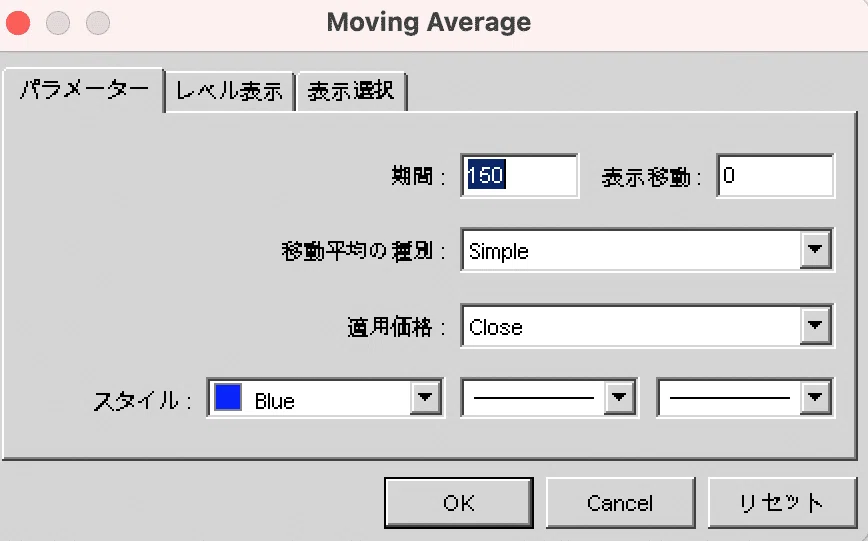Switch to the パラメーター tab
Viewport: 868px width, 541px height.
(84, 91)
